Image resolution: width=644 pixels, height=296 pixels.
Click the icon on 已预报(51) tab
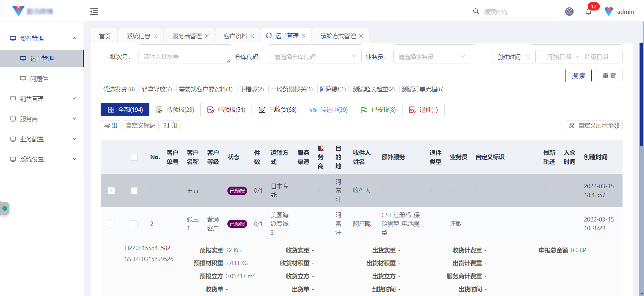click(211, 110)
